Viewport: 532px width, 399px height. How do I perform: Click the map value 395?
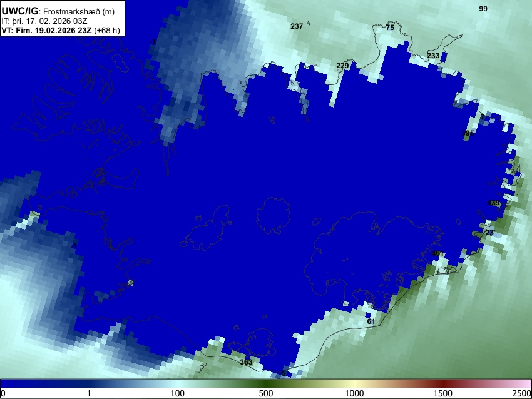(468, 133)
